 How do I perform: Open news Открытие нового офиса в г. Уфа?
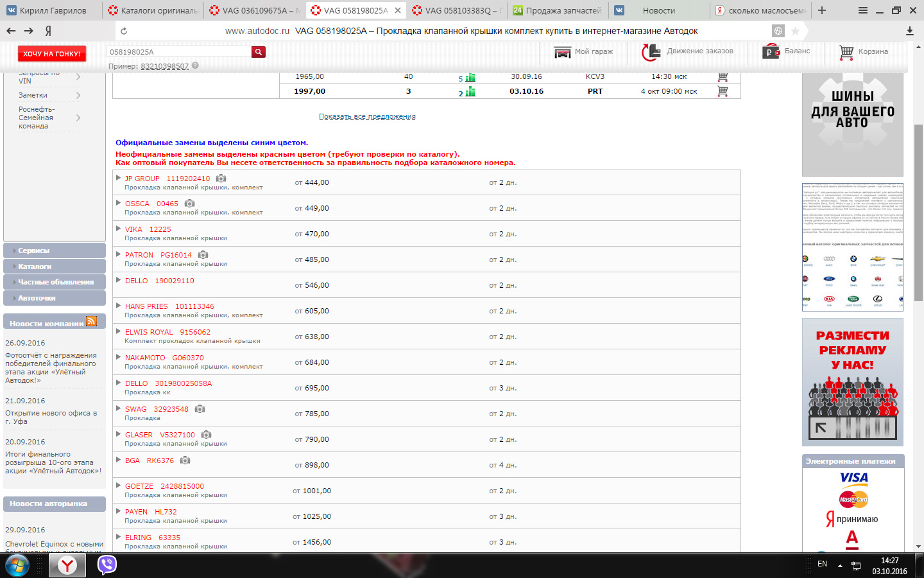[x=51, y=417]
